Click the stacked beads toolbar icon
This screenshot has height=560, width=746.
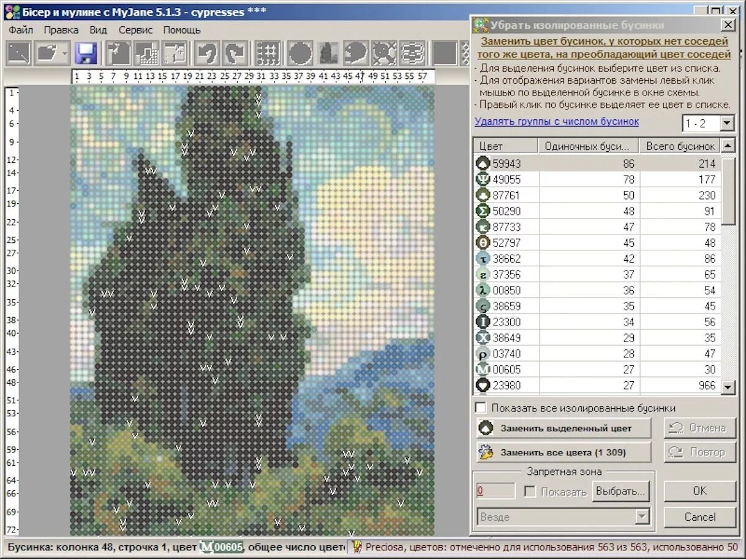pyautogui.click(x=413, y=54)
